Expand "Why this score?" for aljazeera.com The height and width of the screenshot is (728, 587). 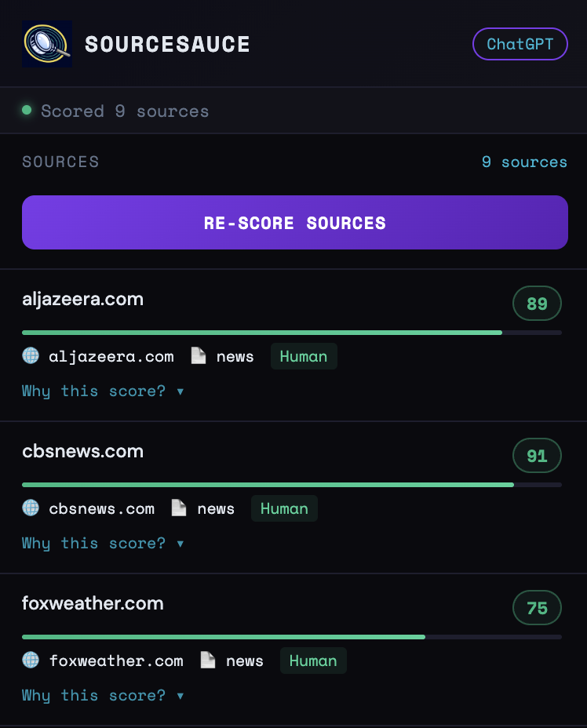(x=103, y=391)
